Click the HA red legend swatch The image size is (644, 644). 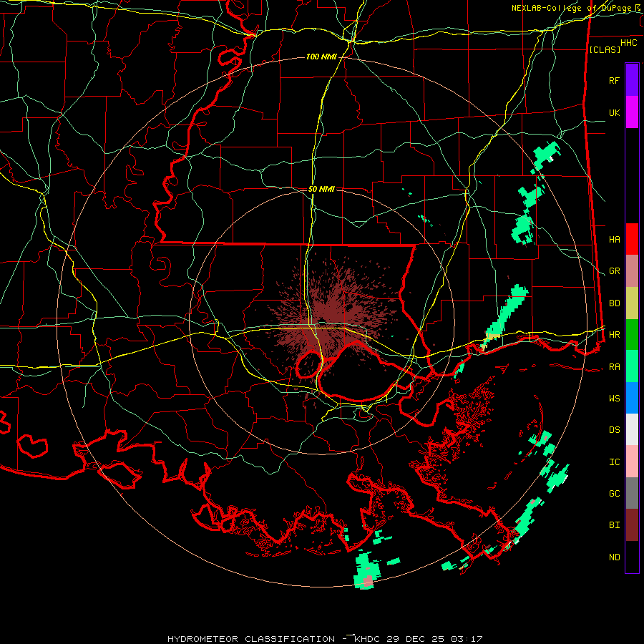632,239
